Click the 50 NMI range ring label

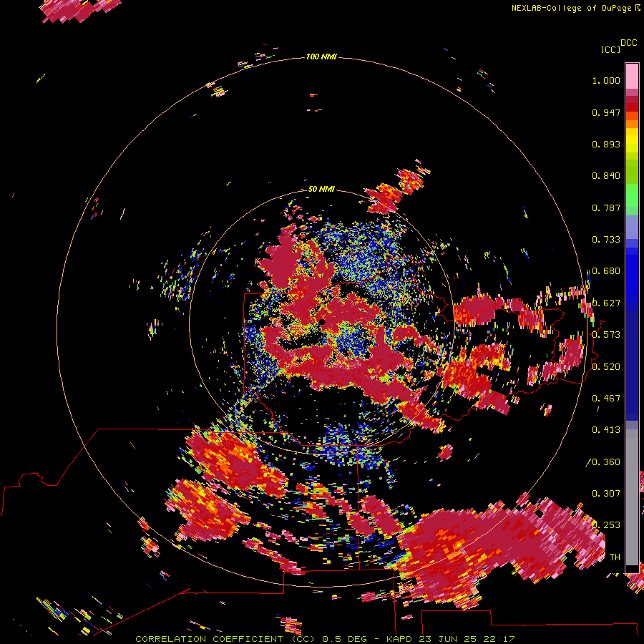(321, 189)
